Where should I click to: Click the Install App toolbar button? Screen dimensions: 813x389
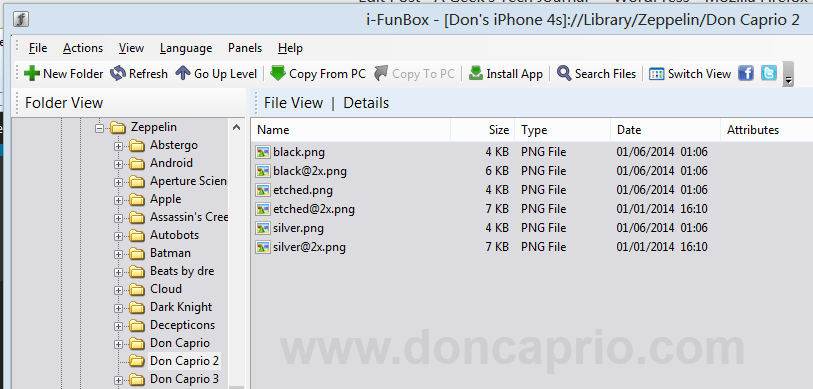[506, 74]
